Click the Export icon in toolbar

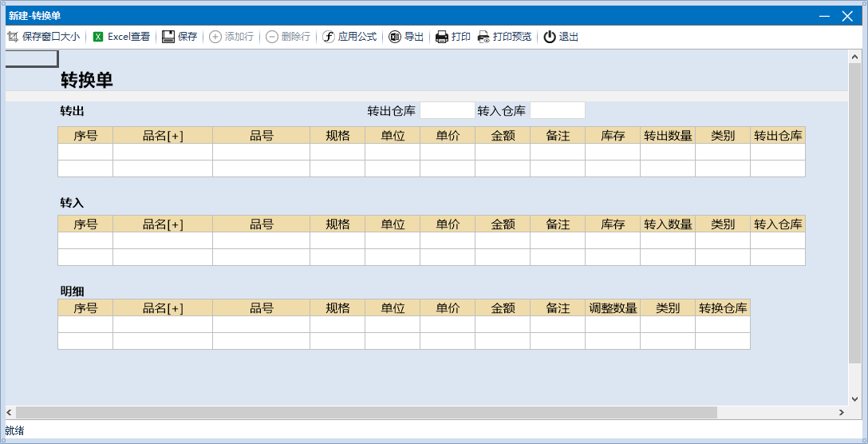click(x=395, y=37)
